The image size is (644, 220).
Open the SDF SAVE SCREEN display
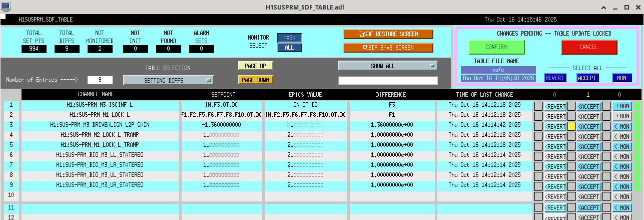point(388,48)
